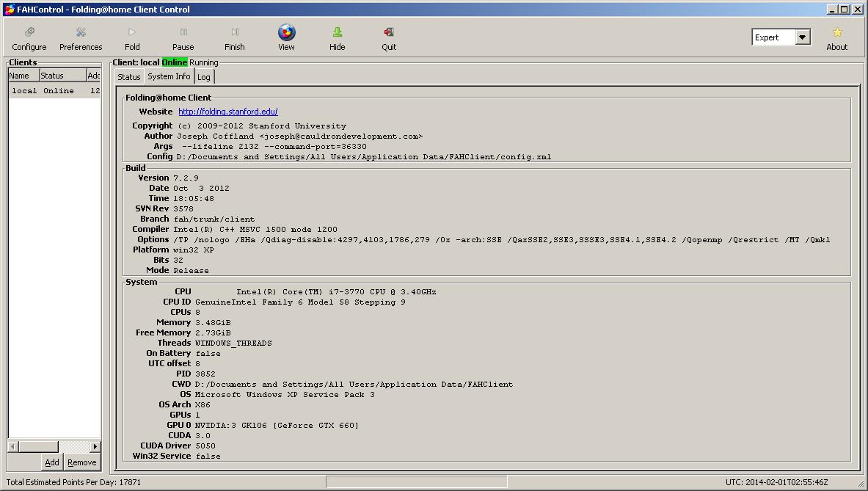The width and height of the screenshot is (868, 491).
Task: Click the build Date value Oct 3 2012
Action: pos(201,189)
